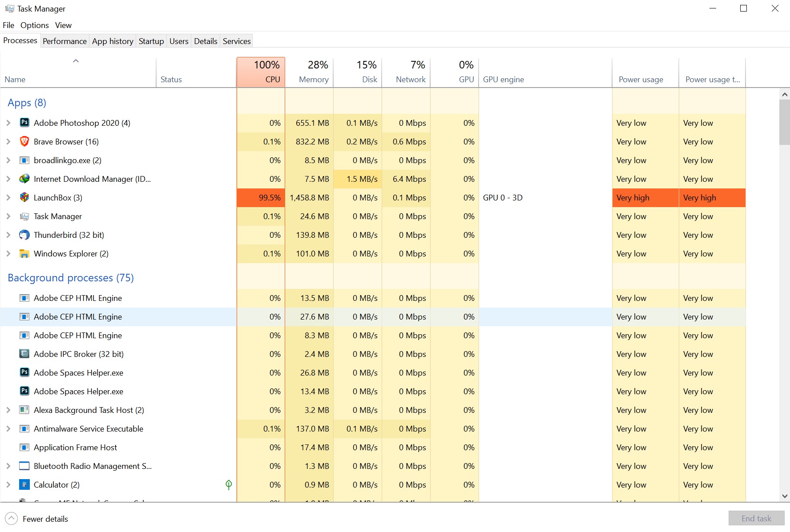This screenshot has height=532, width=790.
Task: Sort by the Network column header
Action: (406, 72)
